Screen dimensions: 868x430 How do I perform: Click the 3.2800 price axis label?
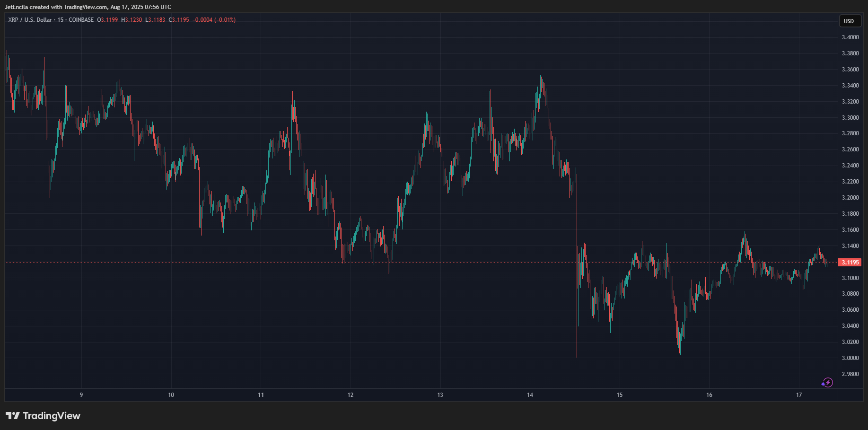pyautogui.click(x=850, y=133)
